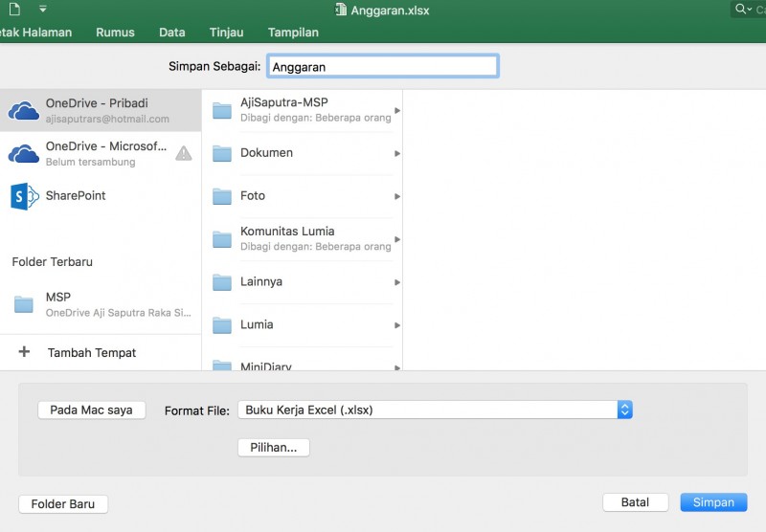Image resolution: width=766 pixels, height=532 pixels.
Task: Click the Pada Mac saya button
Action: [91, 410]
